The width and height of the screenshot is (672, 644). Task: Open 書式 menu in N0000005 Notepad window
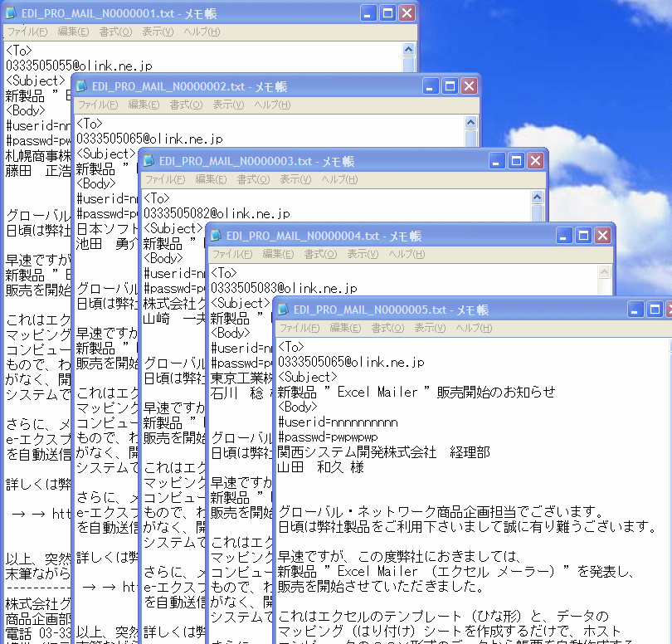click(x=388, y=328)
